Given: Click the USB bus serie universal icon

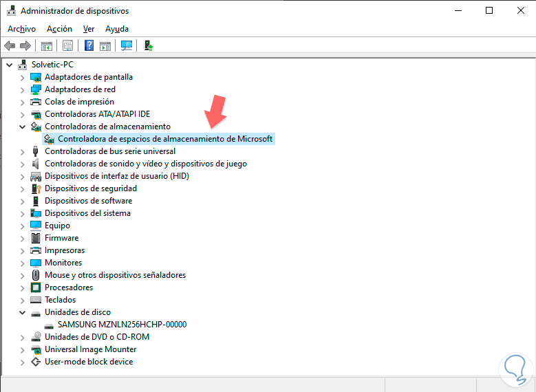Looking at the screenshot, I should 35,151.
